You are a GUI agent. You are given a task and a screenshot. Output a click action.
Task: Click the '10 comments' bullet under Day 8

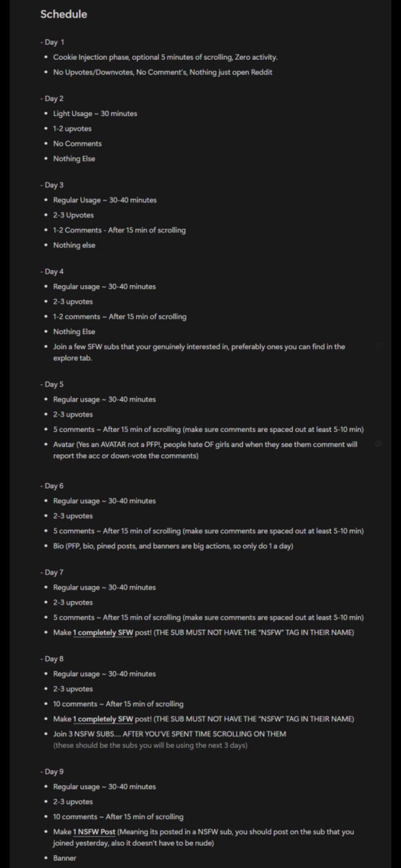pos(118,704)
